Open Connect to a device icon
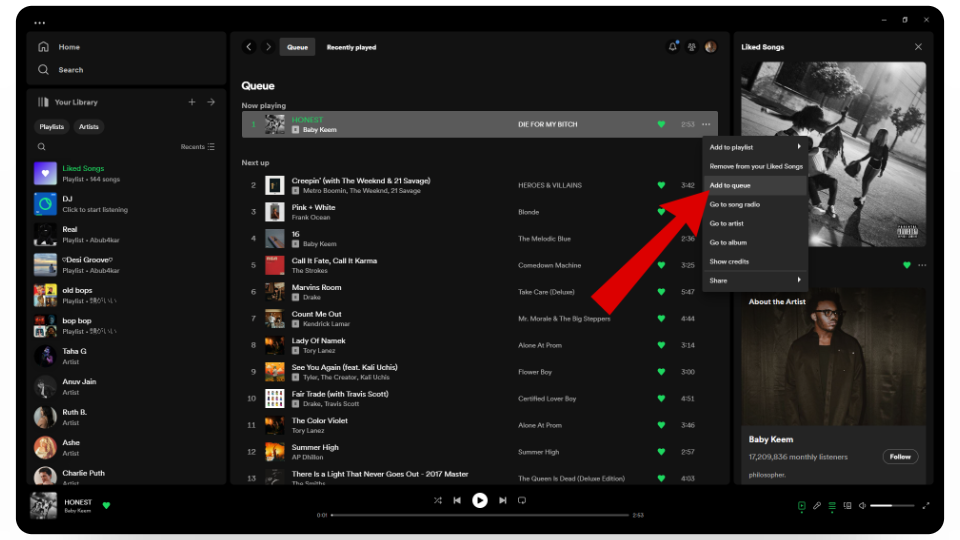 click(847, 506)
